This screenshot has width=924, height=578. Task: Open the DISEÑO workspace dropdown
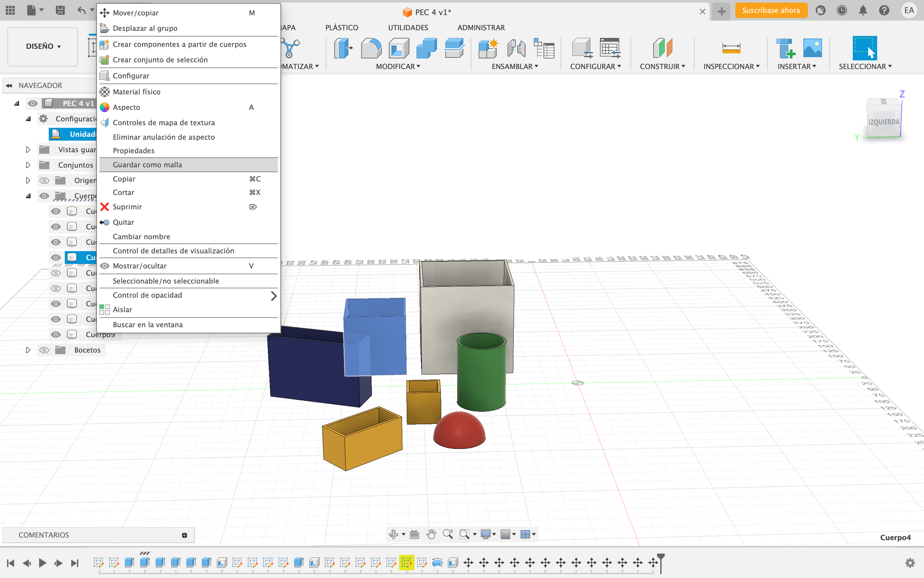43,46
